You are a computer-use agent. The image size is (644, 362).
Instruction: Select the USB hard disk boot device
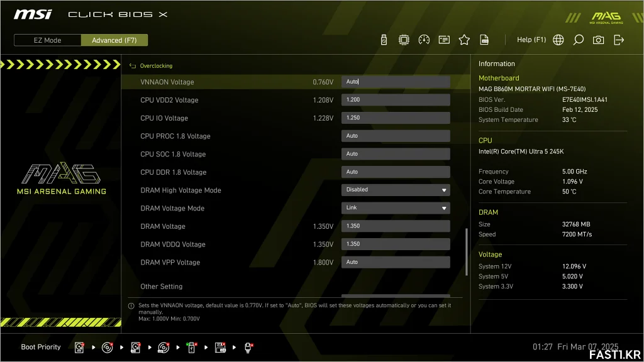(x=136, y=348)
